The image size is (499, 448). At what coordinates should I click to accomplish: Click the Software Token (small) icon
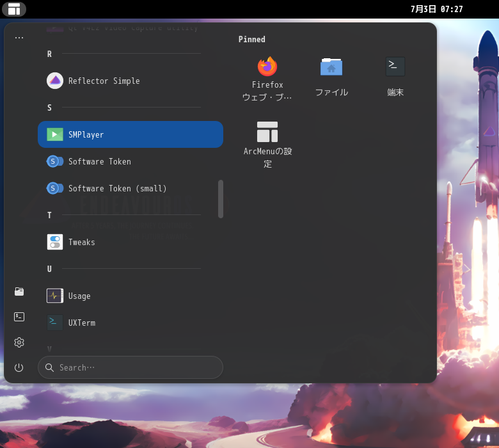[55, 188]
